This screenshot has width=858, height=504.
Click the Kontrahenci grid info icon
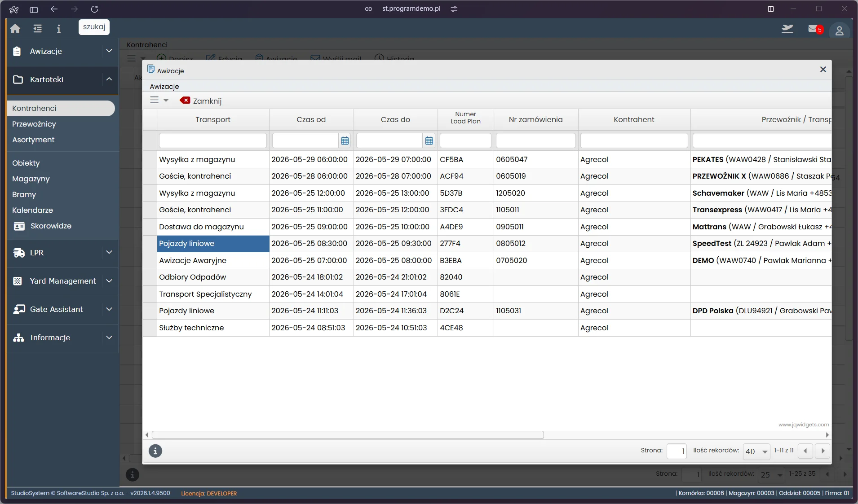(x=132, y=474)
